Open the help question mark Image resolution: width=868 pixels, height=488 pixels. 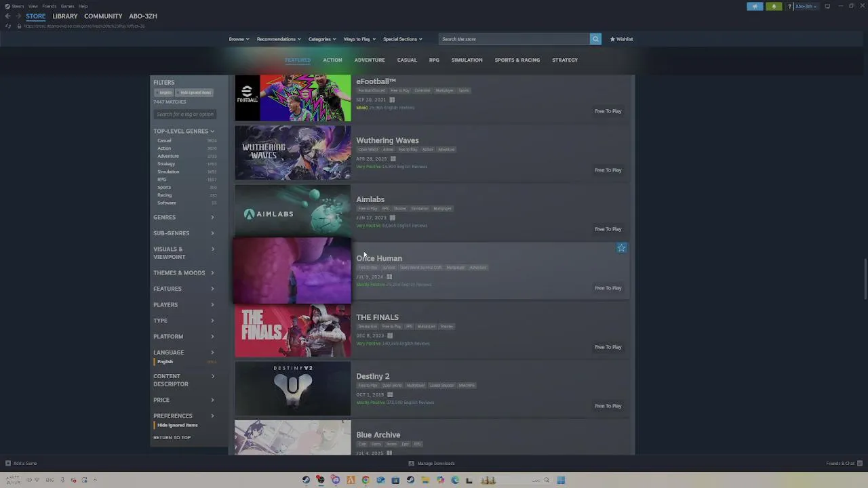[x=789, y=6]
